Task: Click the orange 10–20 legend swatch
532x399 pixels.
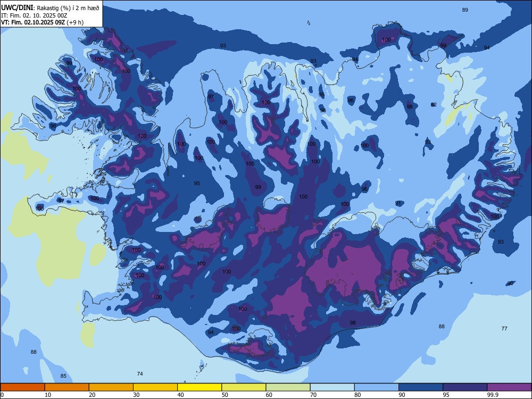Action: click(67, 387)
